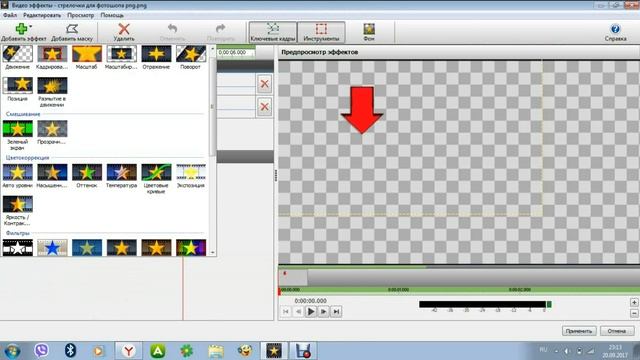The image size is (640, 360).
Task: Click the Отмена button
Action: click(616, 331)
